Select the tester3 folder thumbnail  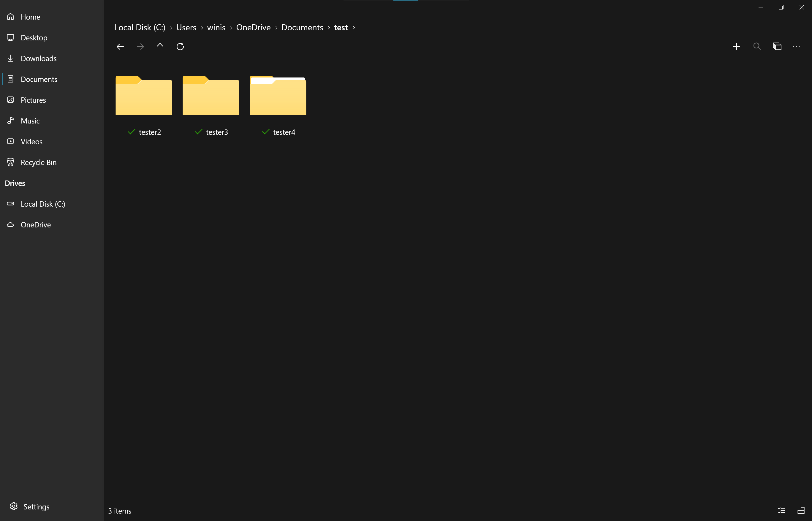211,95
